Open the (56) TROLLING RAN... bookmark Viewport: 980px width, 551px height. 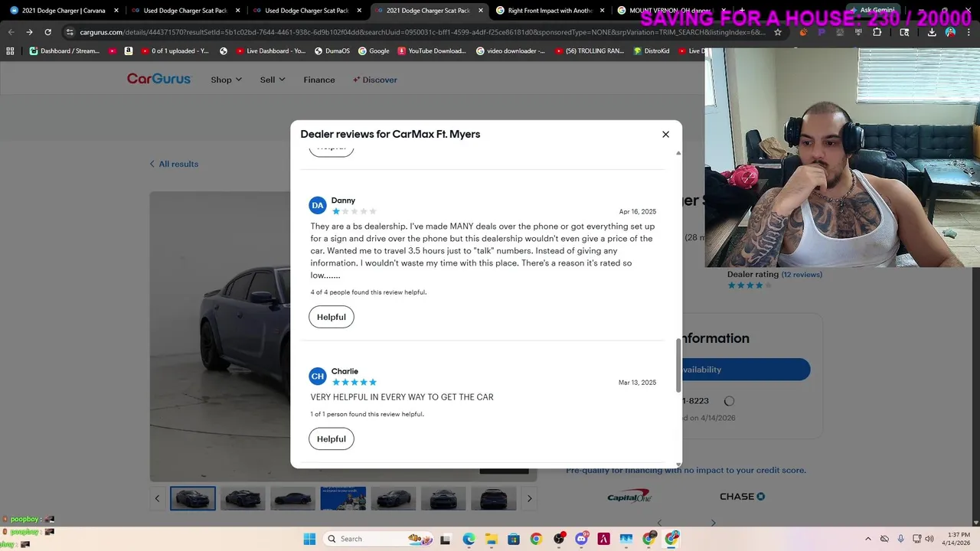point(590,51)
